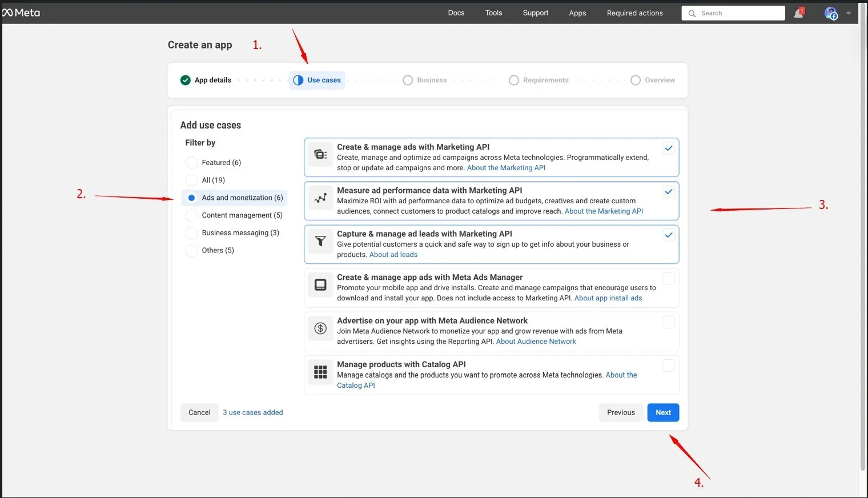The image size is (868, 498).
Task: Click the app ads tablet icon
Action: 320,284
